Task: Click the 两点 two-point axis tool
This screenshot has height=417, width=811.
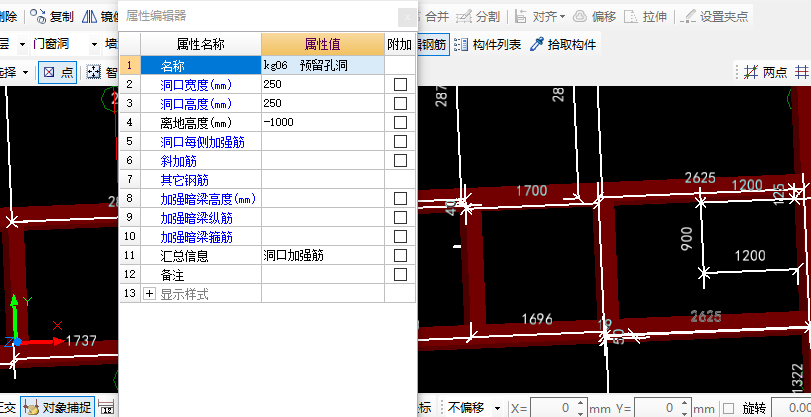Action: point(765,72)
